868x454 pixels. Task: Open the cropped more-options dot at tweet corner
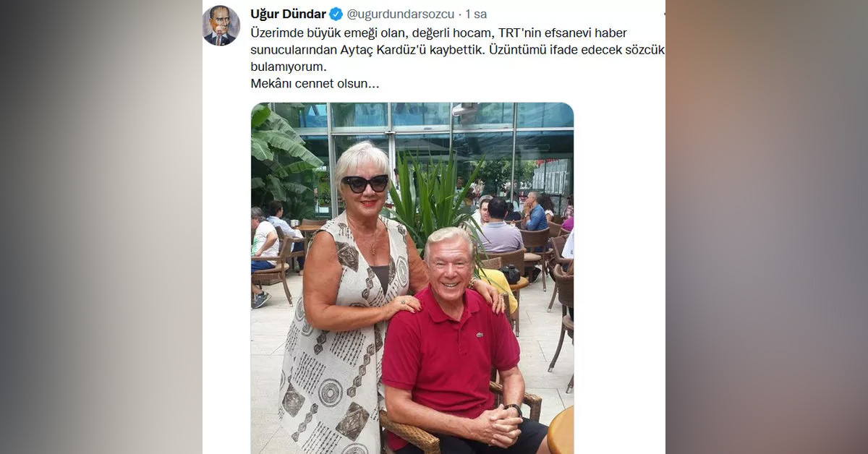[663, 14]
